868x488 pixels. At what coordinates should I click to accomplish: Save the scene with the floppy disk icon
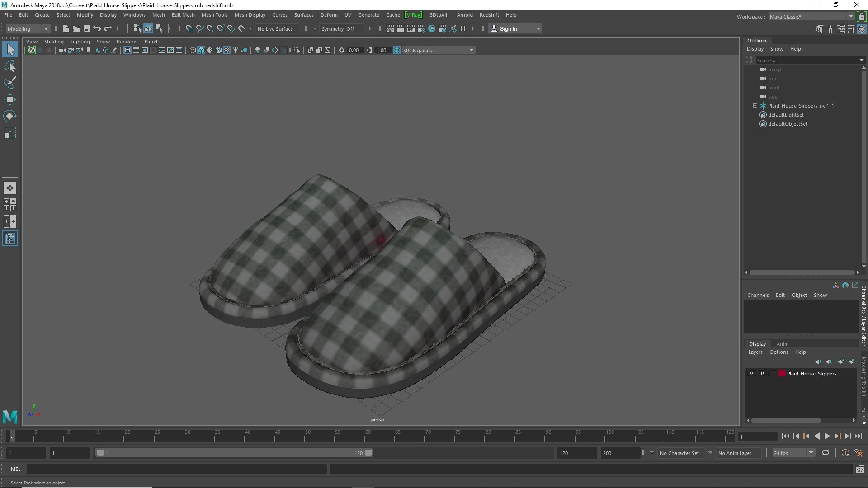87,28
